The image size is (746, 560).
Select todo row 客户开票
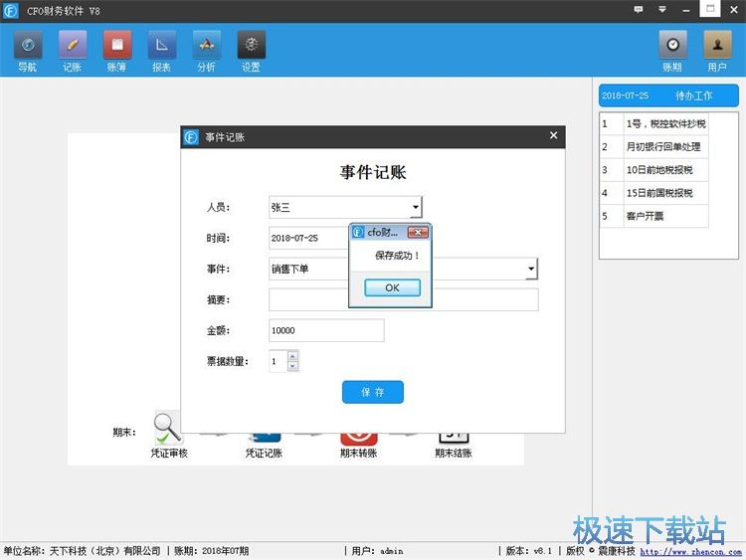654,216
